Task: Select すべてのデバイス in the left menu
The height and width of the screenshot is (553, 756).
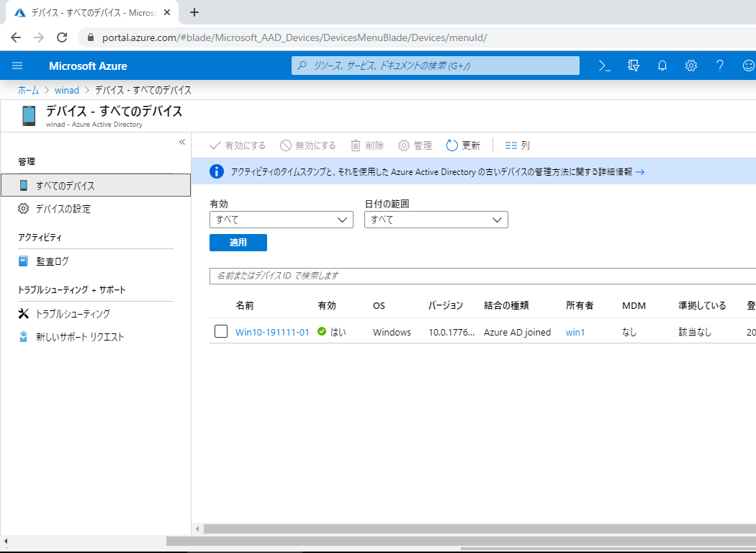Action: 96,185
